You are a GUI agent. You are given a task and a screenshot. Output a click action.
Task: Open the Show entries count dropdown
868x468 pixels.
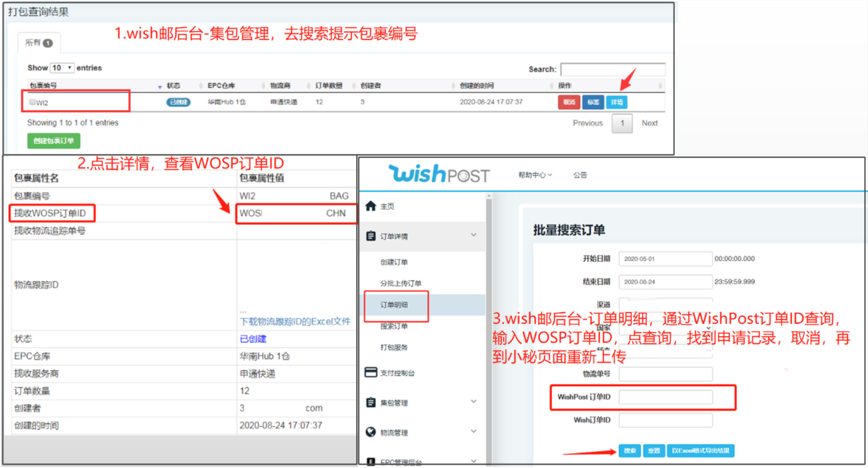pyautogui.click(x=62, y=68)
